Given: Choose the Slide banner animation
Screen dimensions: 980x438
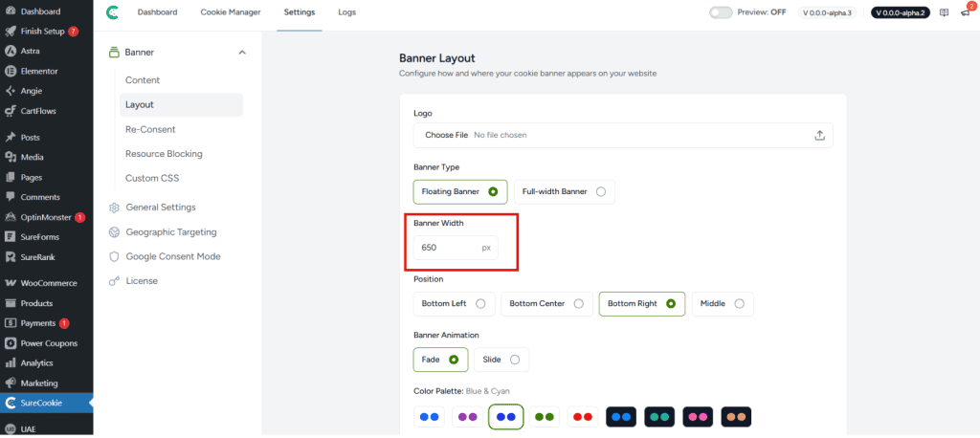Looking at the screenshot, I should (501, 360).
